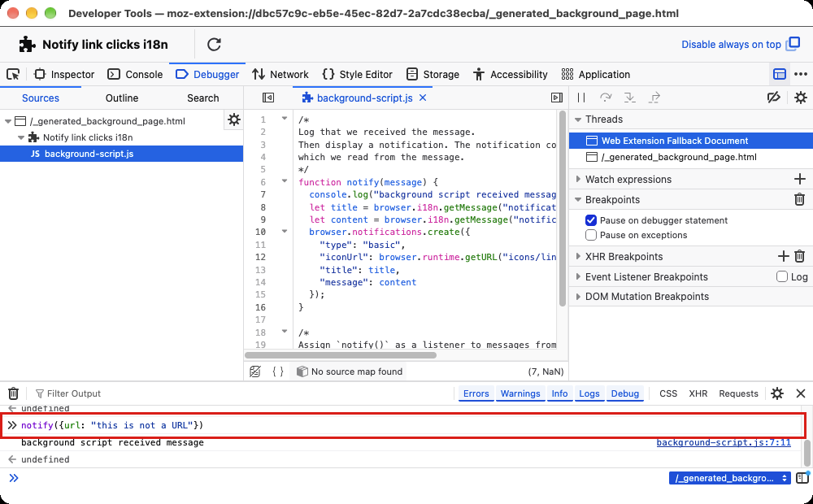This screenshot has height=504, width=813.
Task: Enable CSS console filter
Action: [667, 393]
